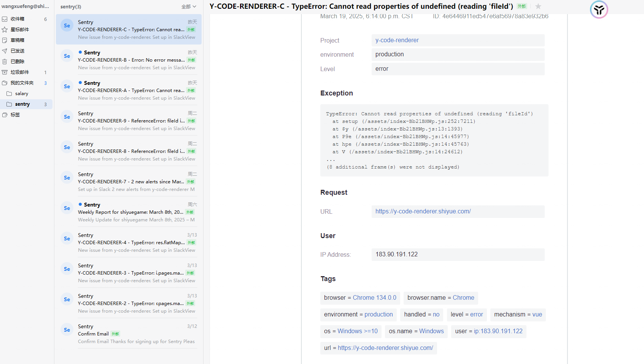Open account dropdown wangxuefeng@shi...
This screenshot has width=644, height=364.
25,6
